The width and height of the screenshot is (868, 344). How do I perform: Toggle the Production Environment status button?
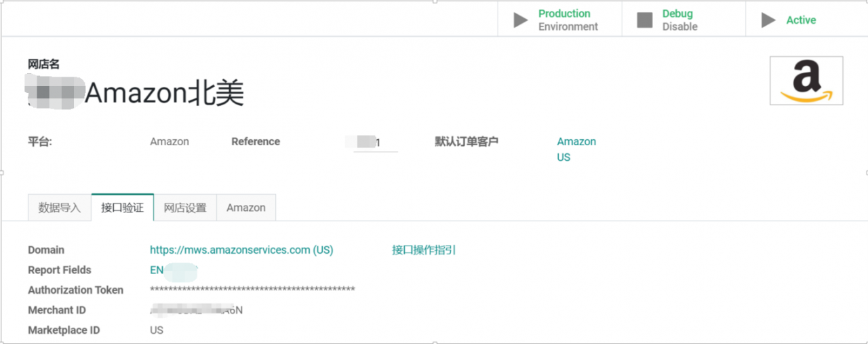click(559, 20)
